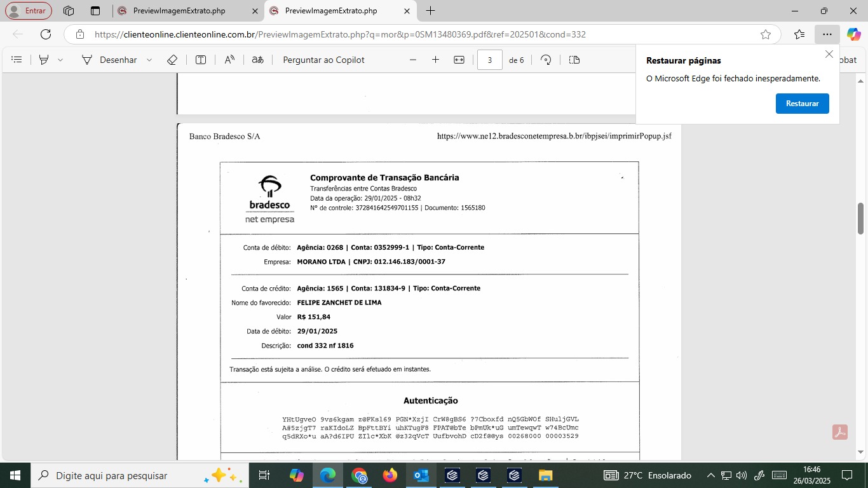The width and height of the screenshot is (868, 488).
Task: Open network status tray icon
Action: [726, 475]
